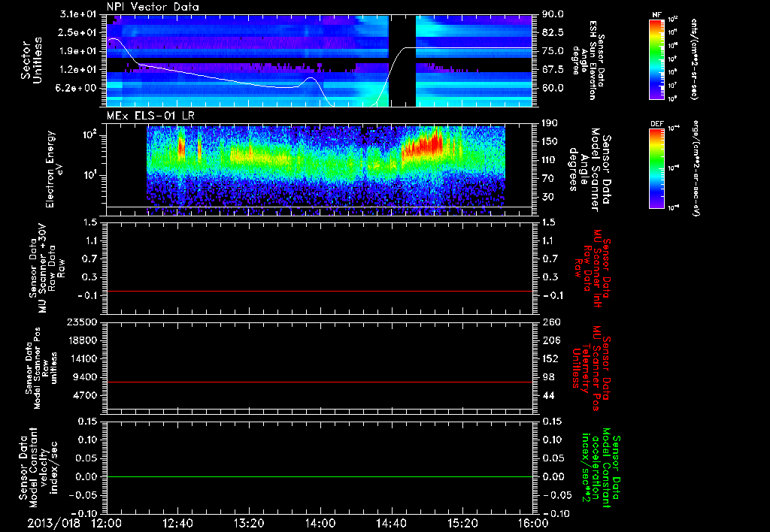Click the "13:20" time tick label
Image resolution: width=770 pixels, height=532 pixels.
(x=249, y=523)
